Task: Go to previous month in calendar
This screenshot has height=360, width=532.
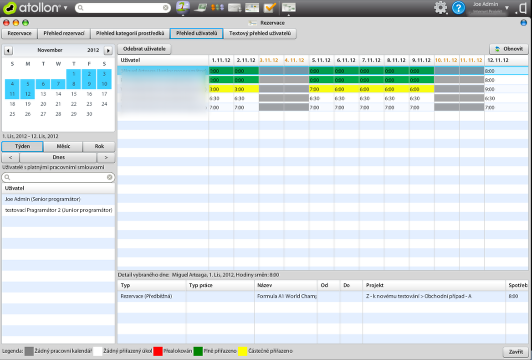Action: [x=8, y=51]
